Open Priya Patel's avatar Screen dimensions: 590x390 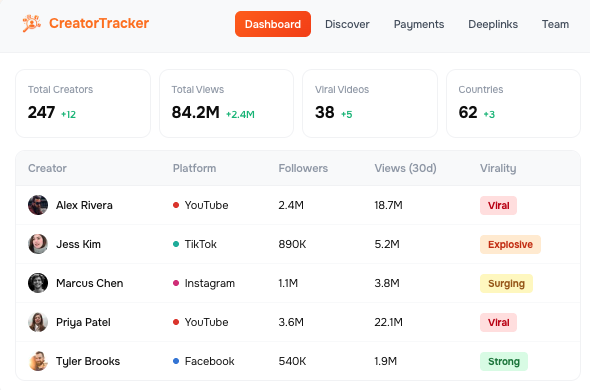pos(38,322)
